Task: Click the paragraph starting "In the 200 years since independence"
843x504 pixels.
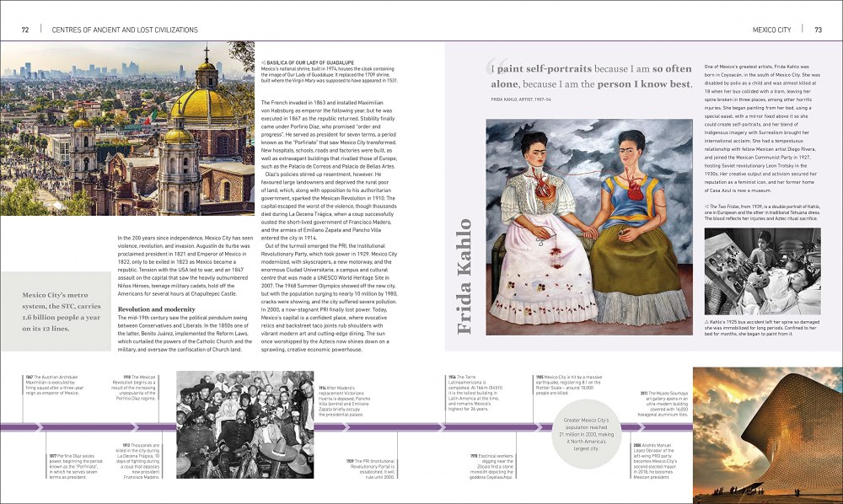Action: (x=185, y=266)
